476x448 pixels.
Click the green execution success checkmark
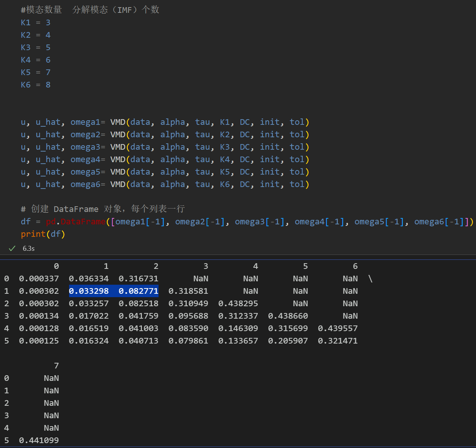coord(12,248)
